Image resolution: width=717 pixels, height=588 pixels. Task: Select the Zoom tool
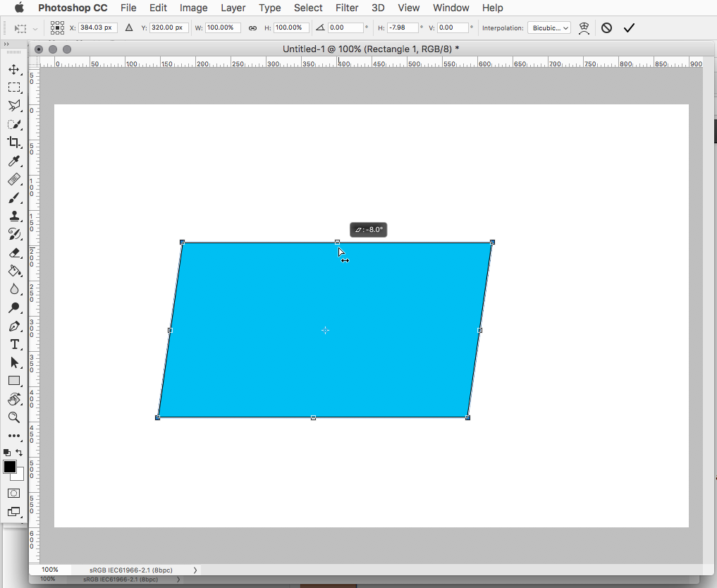13,417
